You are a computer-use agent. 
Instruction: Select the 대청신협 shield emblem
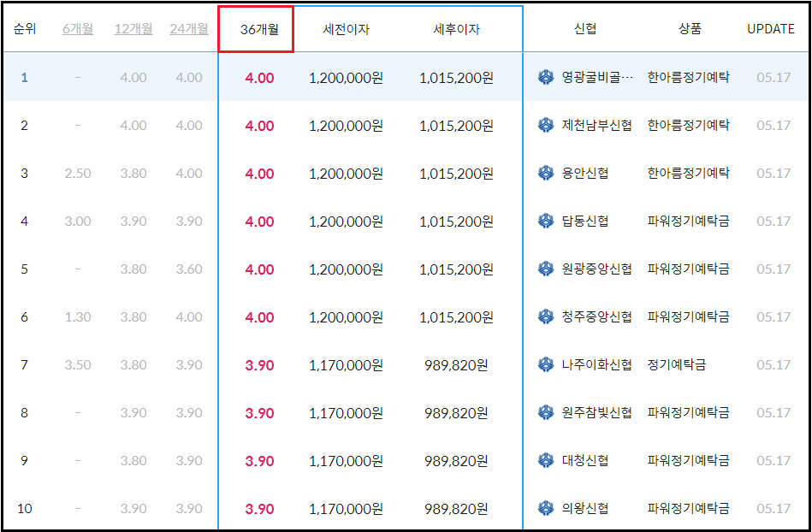[x=544, y=461]
